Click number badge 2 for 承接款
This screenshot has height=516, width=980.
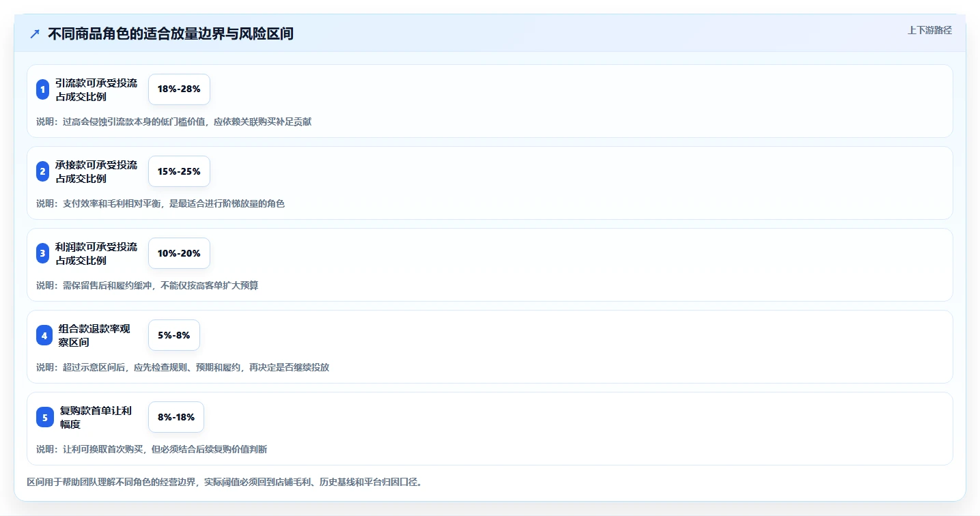click(43, 171)
